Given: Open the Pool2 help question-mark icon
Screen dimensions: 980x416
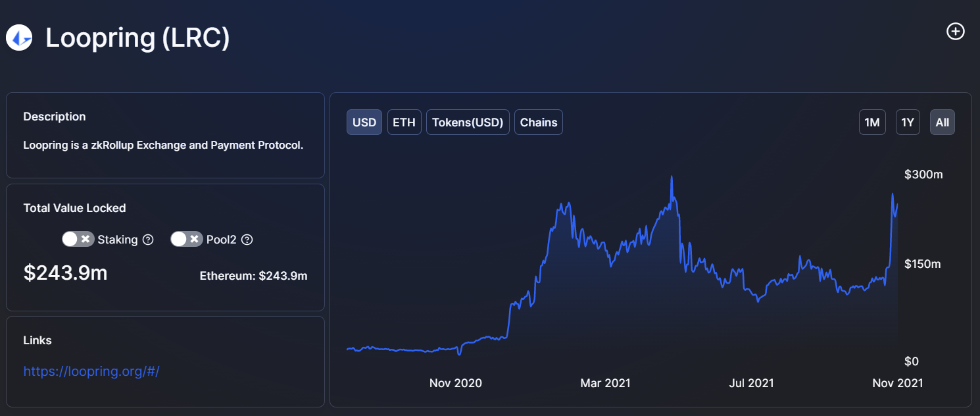Looking at the screenshot, I should pyautogui.click(x=247, y=240).
